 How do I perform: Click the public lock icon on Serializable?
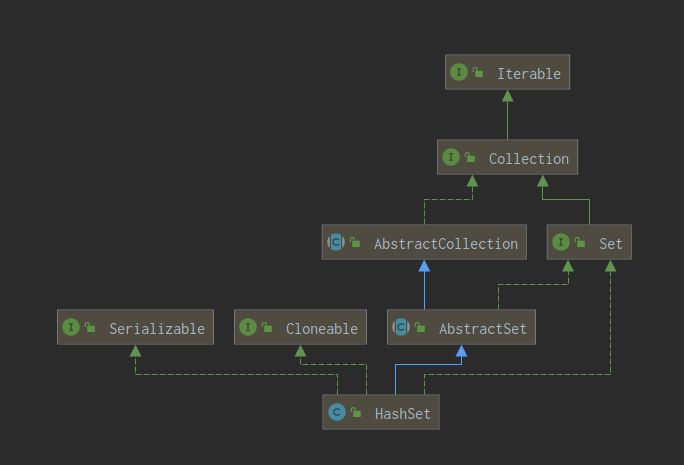(91, 328)
